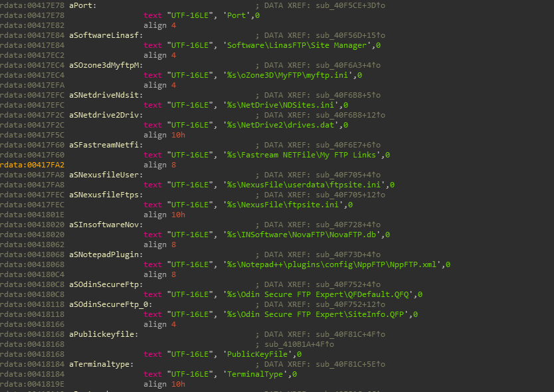Click 'align 4' at address 00417EC2
Viewport: 554px width, 392px height.
[159, 56]
